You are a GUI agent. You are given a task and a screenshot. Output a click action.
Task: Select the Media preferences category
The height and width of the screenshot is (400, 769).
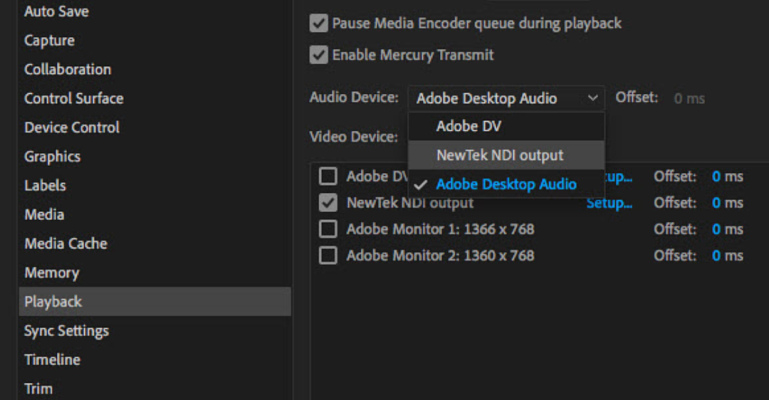155,214
